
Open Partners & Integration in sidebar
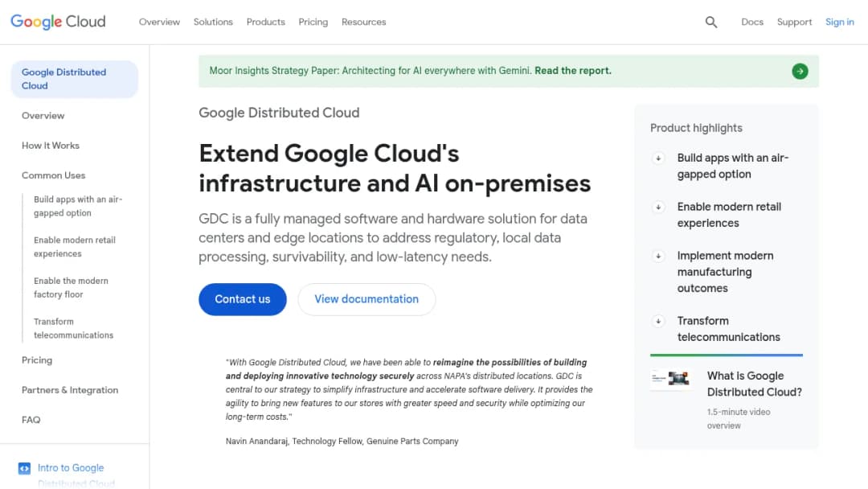pyautogui.click(x=70, y=390)
